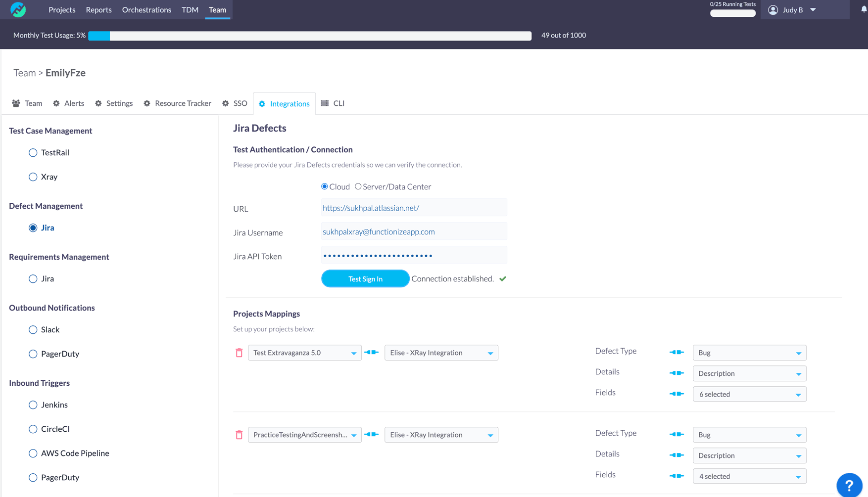The width and height of the screenshot is (868, 497).
Task: Click the gear icon beside Alerts
Action: click(x=56, y=103)
